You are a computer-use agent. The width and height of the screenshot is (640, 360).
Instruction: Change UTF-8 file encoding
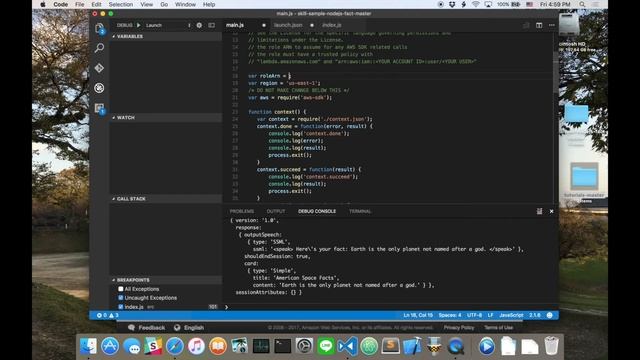click(474, 315)
